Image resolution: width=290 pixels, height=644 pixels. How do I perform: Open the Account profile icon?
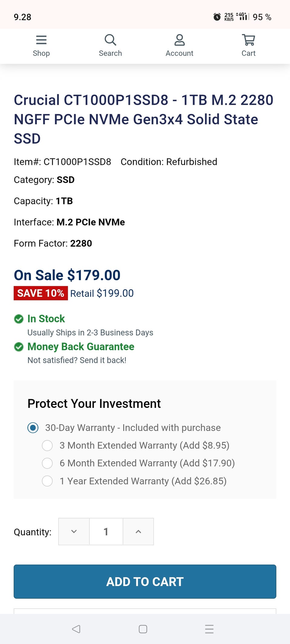click(x=179, y=40)
